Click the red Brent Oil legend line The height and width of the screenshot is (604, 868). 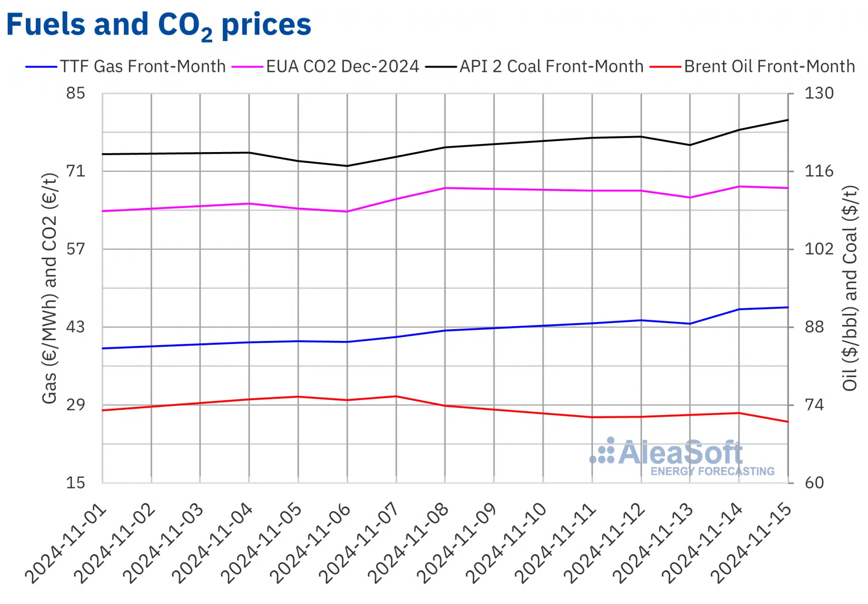(665, 67)
